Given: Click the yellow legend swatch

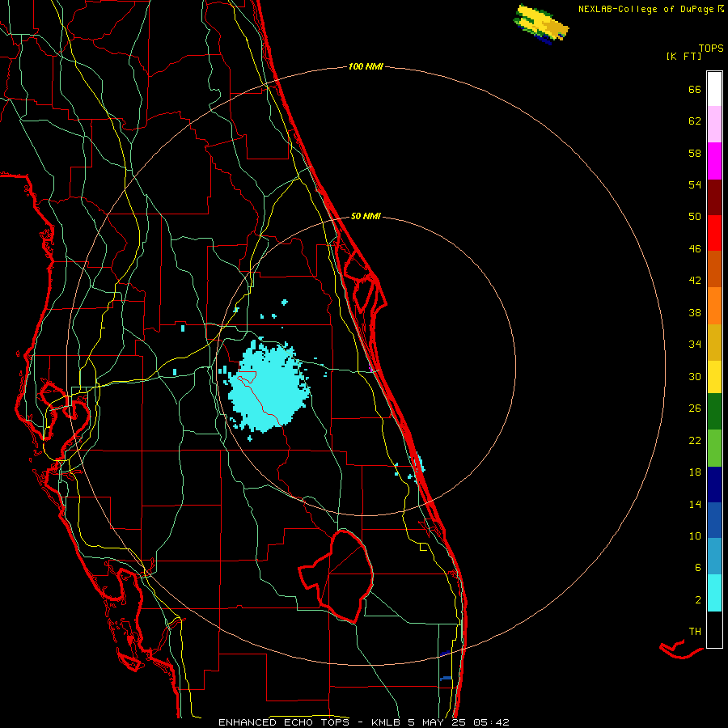Looking at the screenshot, I should [714, 377].
